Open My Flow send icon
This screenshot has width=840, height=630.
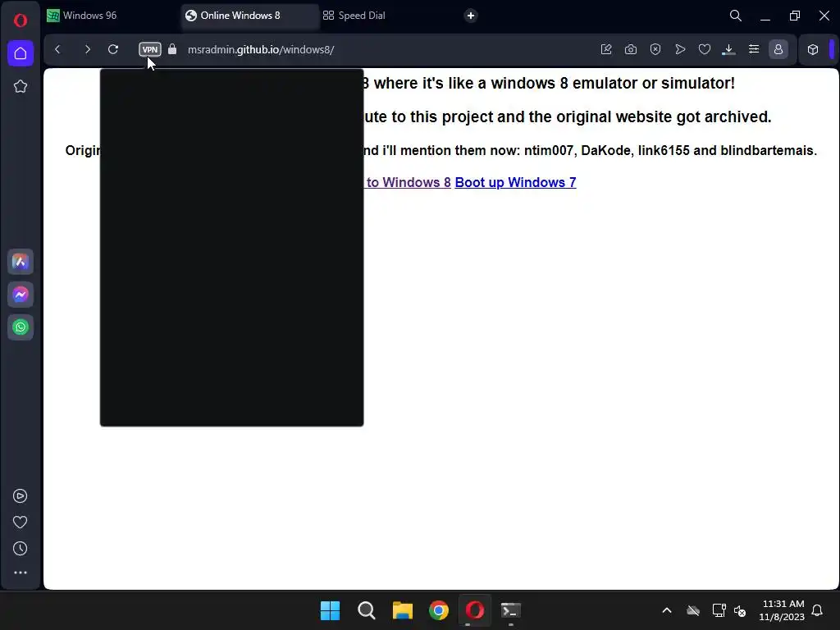pos(680,49)
